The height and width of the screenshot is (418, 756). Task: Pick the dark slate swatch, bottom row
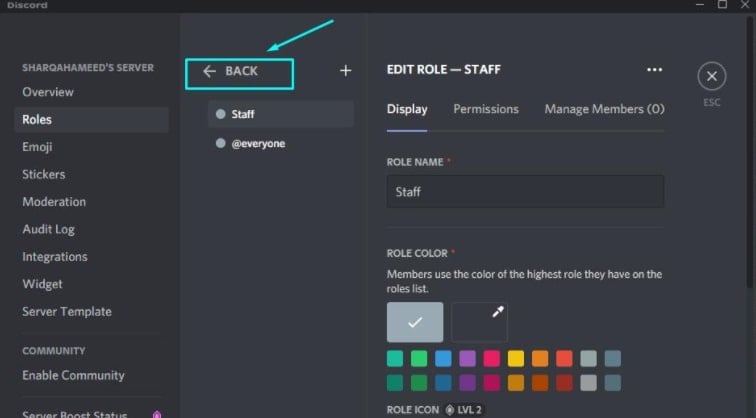click(x=612, y=383)
